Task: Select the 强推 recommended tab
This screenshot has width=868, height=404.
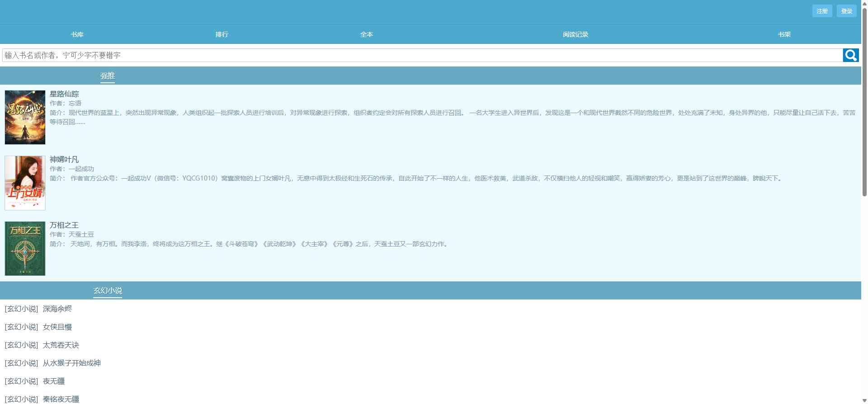Action: (108, 76)
